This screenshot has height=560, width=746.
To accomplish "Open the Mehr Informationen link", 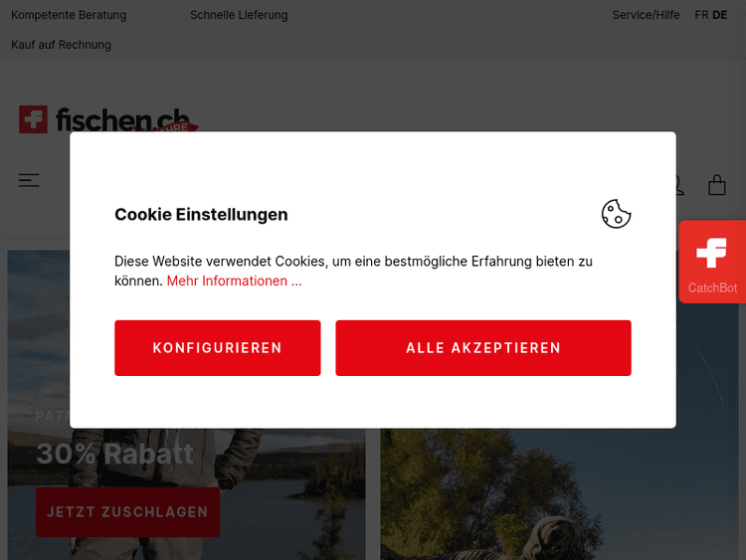I will [x=234, y=280].
